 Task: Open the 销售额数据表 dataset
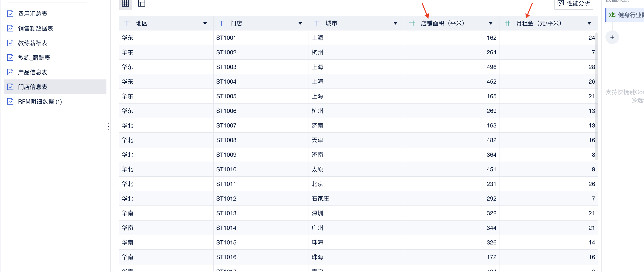pyautogui.click(x=35, y=29)
